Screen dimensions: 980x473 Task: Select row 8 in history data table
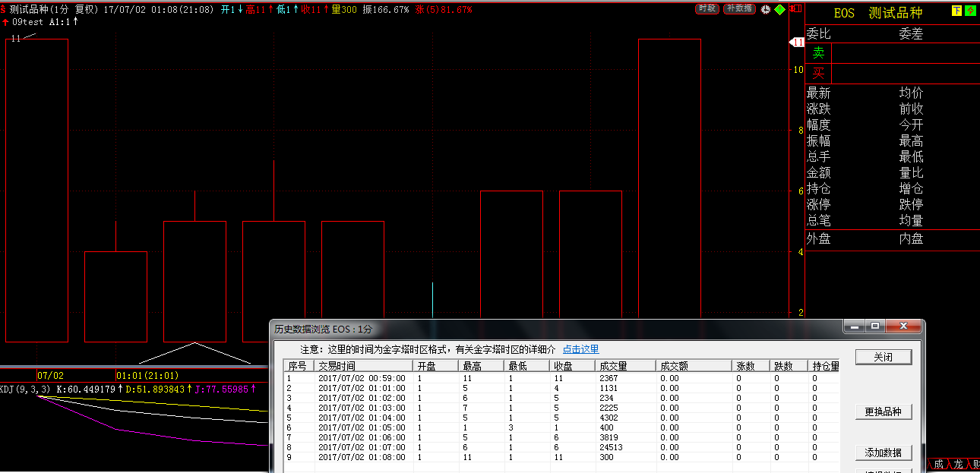point(362,447)
